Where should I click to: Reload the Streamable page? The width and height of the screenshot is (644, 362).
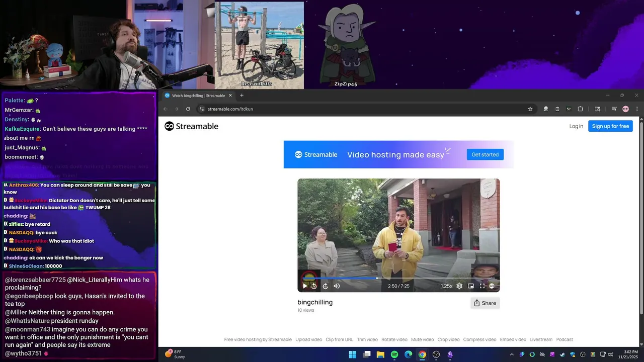(188, 109)
